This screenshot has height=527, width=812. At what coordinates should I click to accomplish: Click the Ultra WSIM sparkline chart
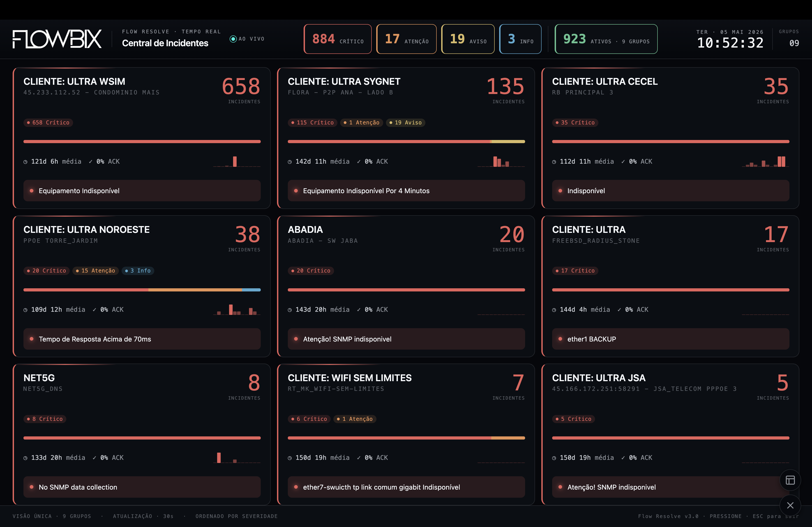click(237, 161)
